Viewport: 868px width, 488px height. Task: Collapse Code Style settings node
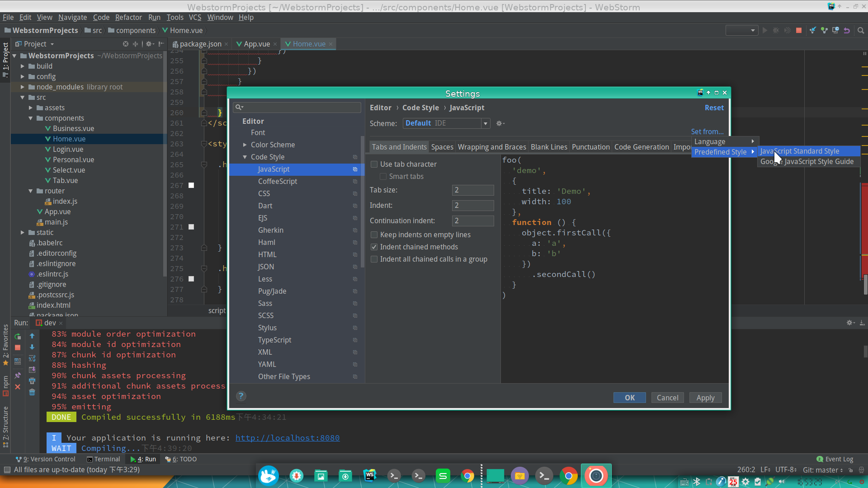[245, 157]
